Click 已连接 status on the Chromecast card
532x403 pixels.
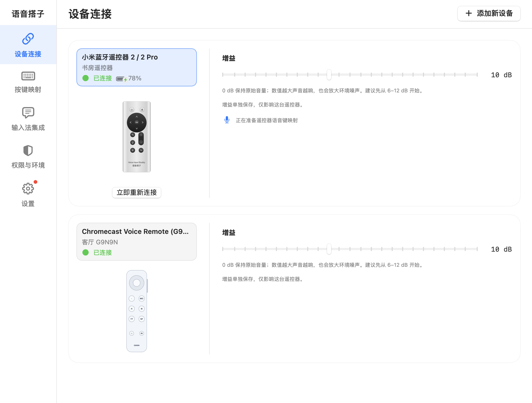pyautogui.click(x=103, y=252)
